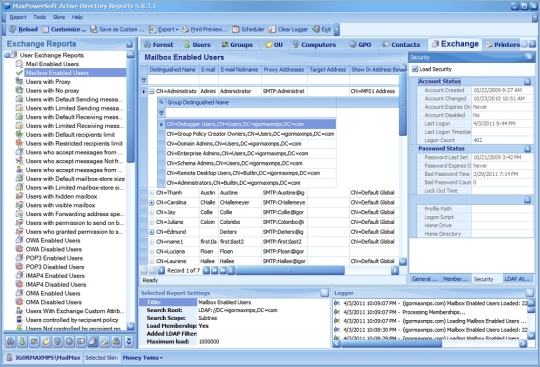
Task: Switch to the GPO tab
Action: (x=360, y=44)
